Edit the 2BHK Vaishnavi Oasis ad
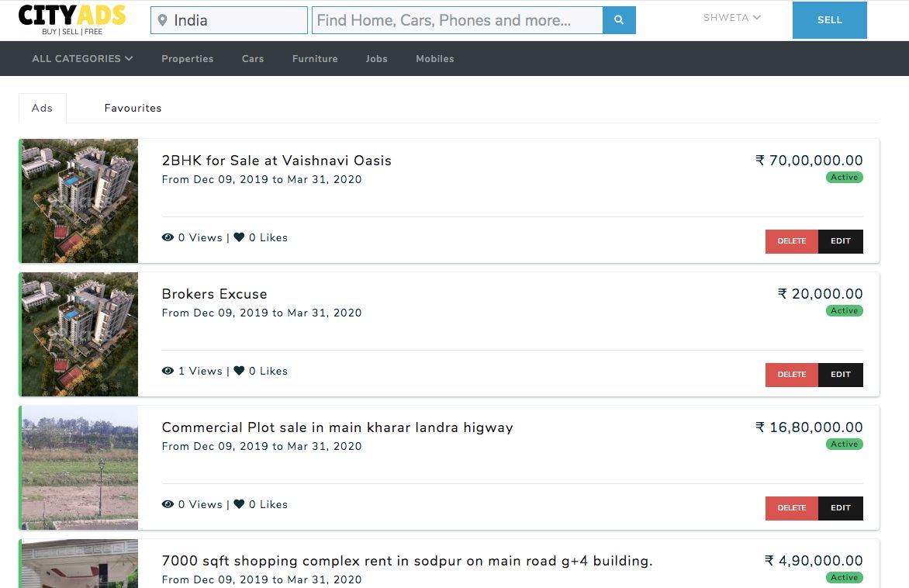Viewport: 909px width, 588px height. [x=841, y=241]
